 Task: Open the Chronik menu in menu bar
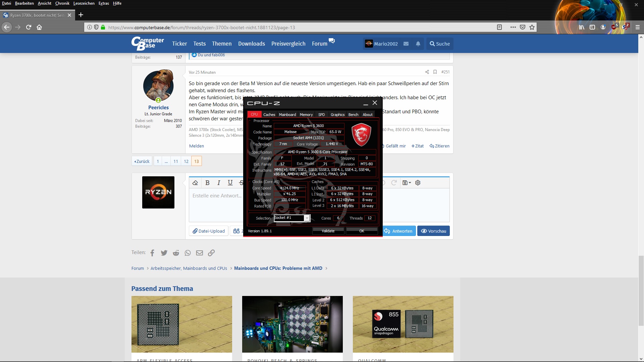pos(62,3)
